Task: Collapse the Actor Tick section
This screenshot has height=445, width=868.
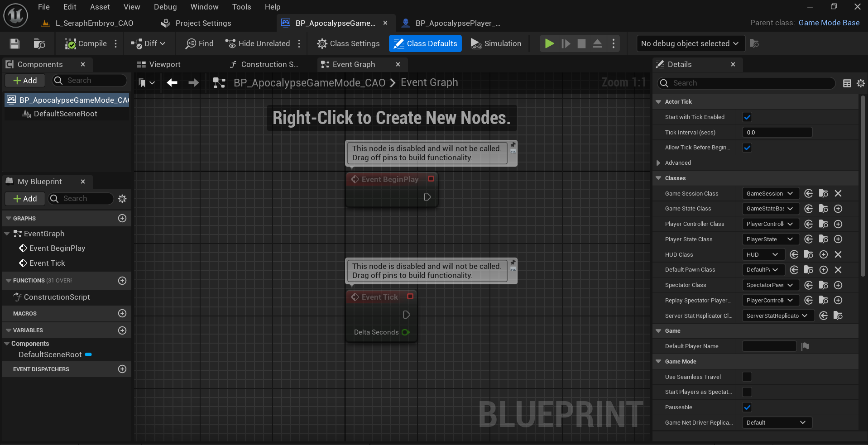Action: pyautogui.click(x=658, y=102)
